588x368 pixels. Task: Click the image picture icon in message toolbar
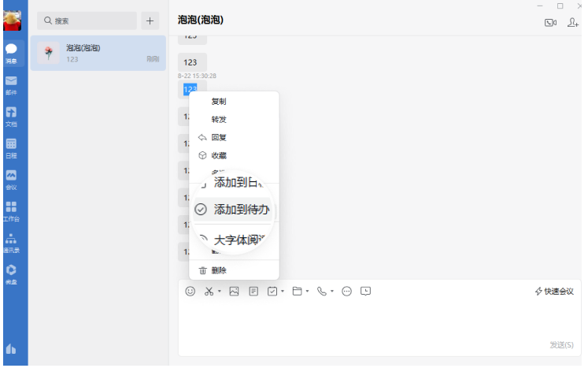[x=234, y=292]
